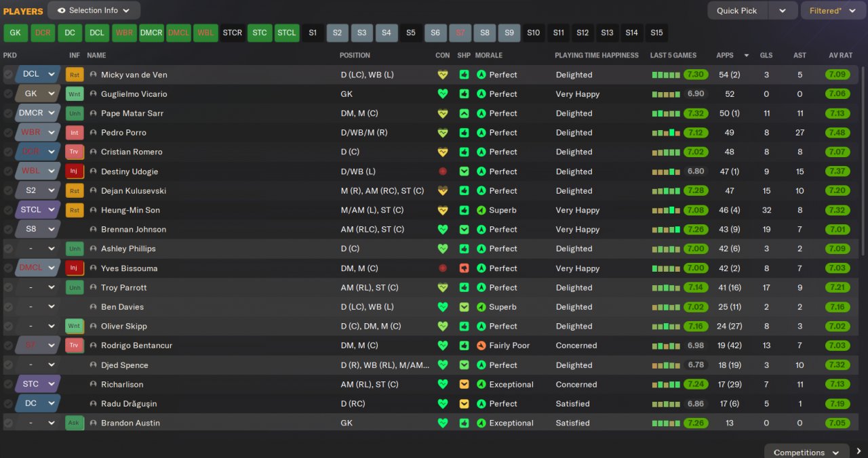
Task: Click sharpness icon for Djed Spence
Action: (x=464, y=365)
